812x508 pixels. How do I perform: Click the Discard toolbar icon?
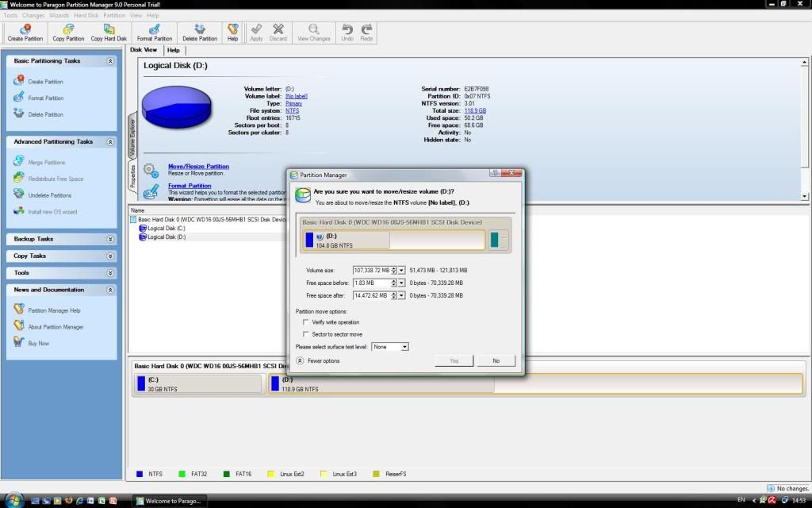pos(278,33)
